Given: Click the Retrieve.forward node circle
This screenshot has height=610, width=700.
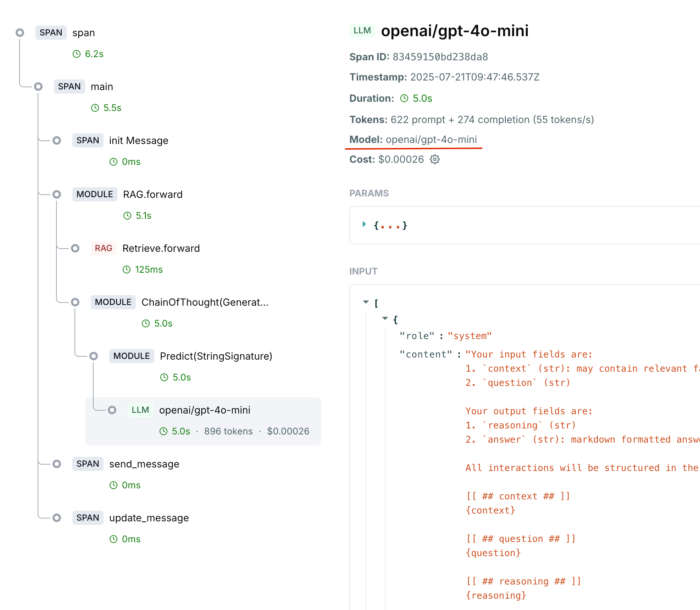Looking at the screenshot, I should tap(75, 248).
